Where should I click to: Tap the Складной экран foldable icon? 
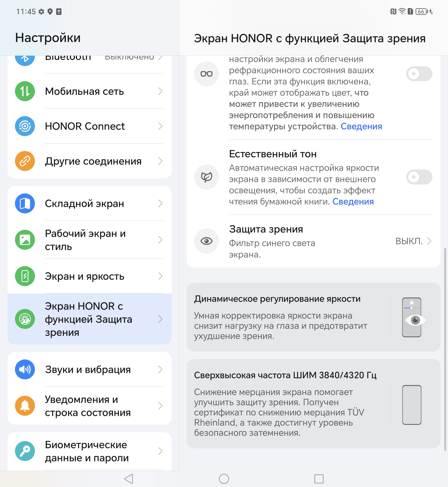point(25,203)
